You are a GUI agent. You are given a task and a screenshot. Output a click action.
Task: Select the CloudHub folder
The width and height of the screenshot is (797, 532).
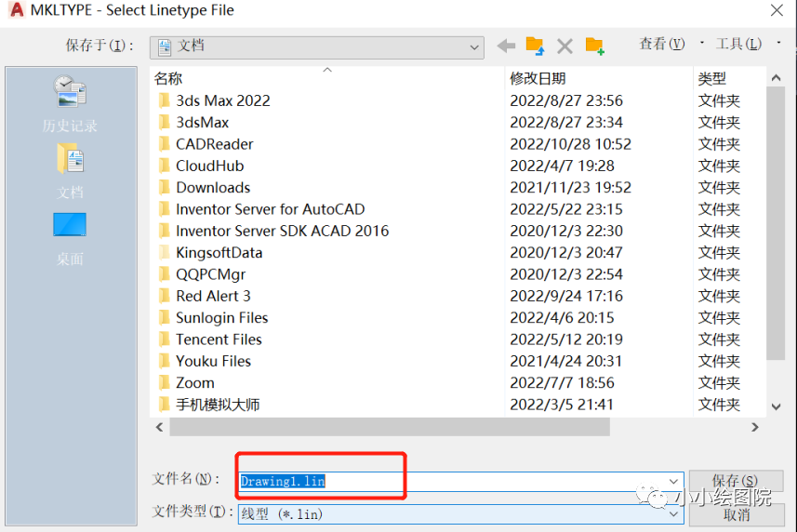coord(210,166)
